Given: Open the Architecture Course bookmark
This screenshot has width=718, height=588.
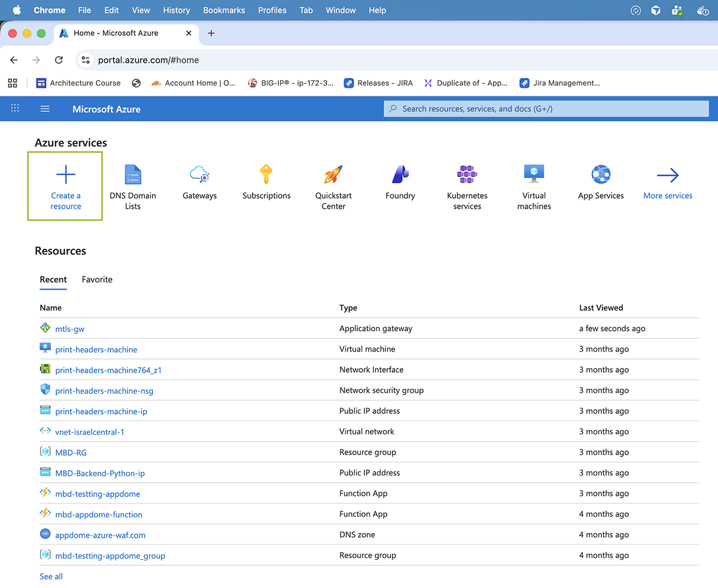Looking at the screenshot, I should click(78, 83).
